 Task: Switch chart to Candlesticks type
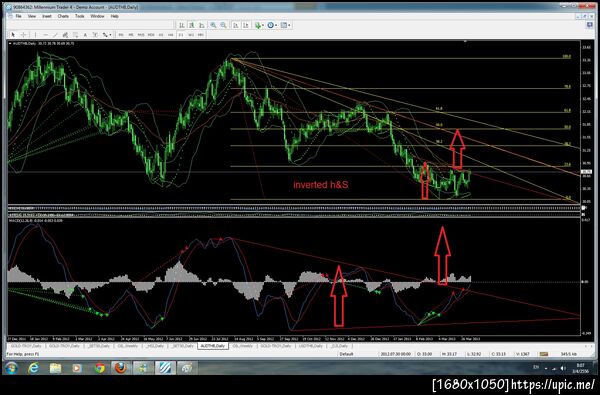point(192,25)
